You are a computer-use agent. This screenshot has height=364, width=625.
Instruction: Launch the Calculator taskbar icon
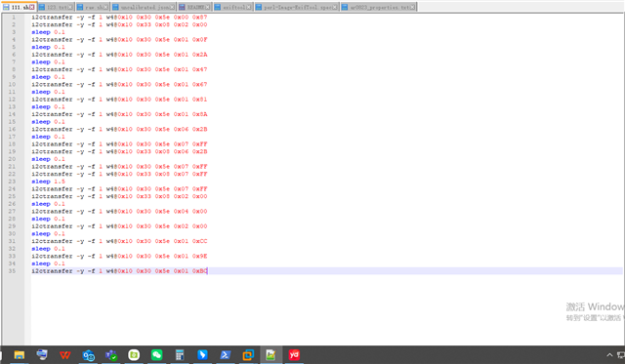coord(180,354)
